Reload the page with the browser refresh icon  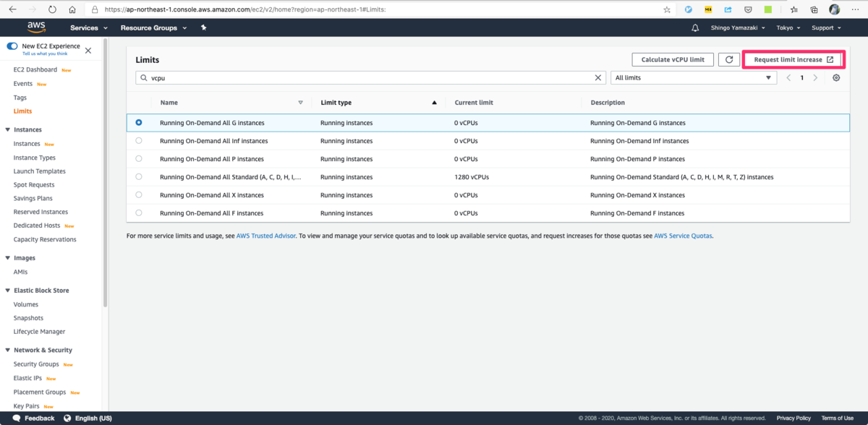52,9
